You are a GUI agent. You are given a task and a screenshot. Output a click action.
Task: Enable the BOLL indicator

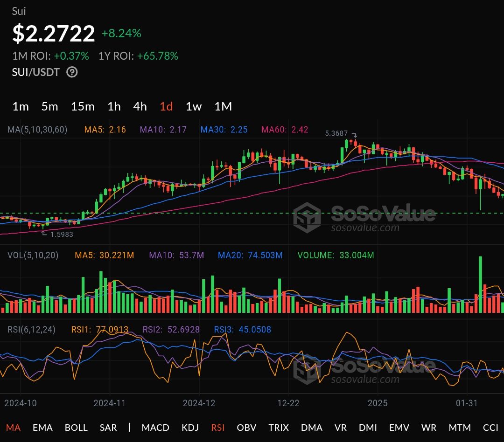[76, 428]
